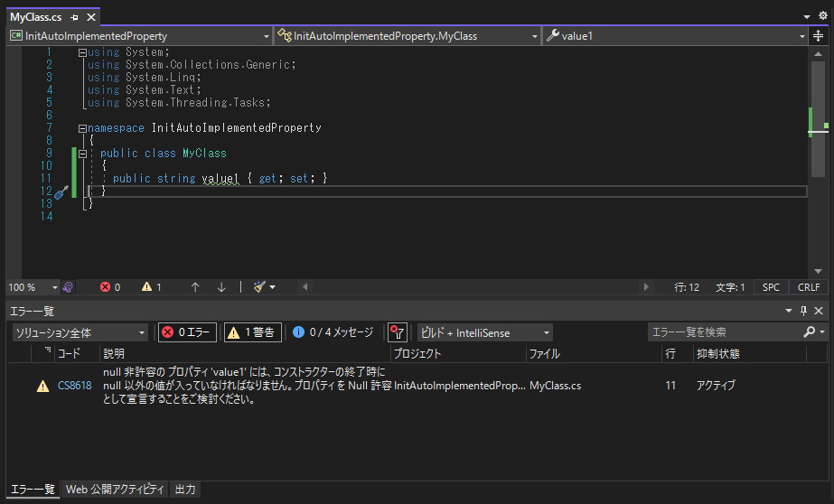Click the split editor window icon
The image size is (834, 504).
pos(818,36)
